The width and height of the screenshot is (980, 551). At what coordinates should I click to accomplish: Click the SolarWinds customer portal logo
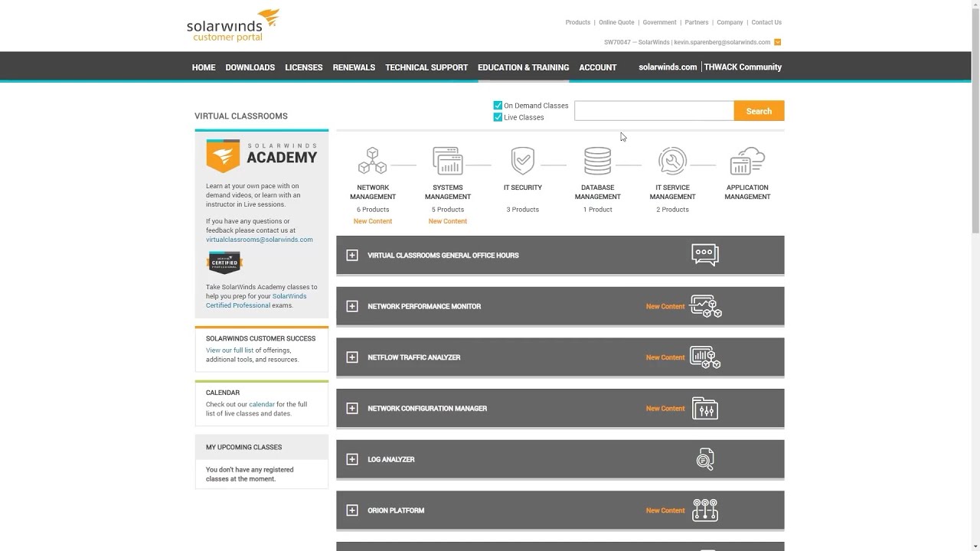pos(233,25)
